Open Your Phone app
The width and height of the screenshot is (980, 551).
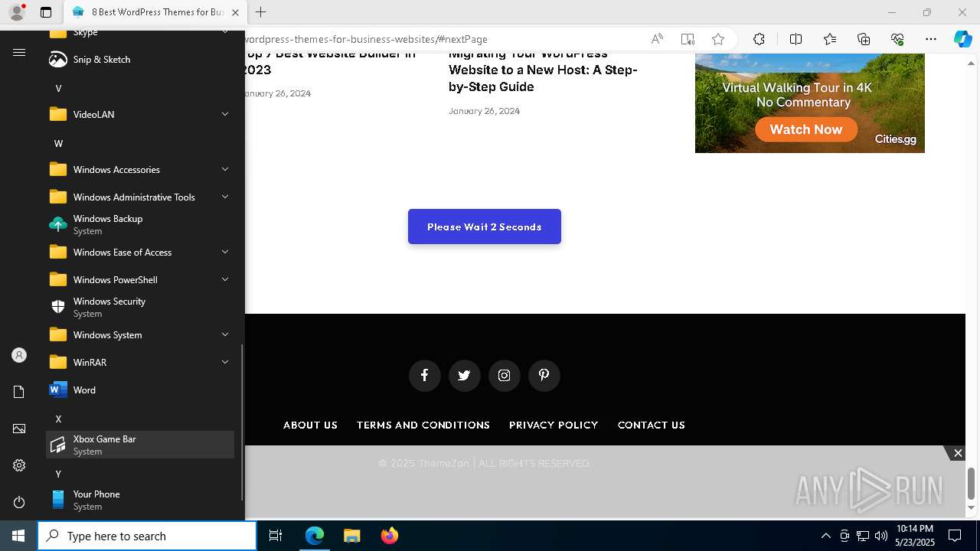(140, 500)
